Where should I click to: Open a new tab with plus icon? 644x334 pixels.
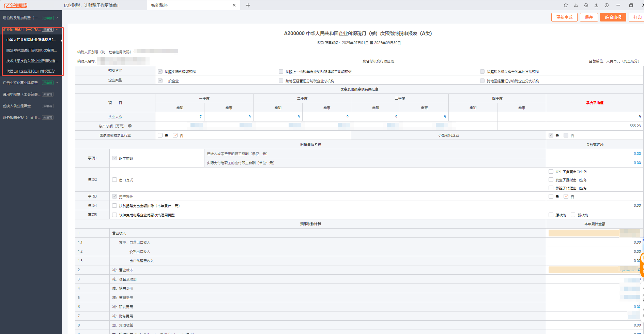(x=248, y=5)
